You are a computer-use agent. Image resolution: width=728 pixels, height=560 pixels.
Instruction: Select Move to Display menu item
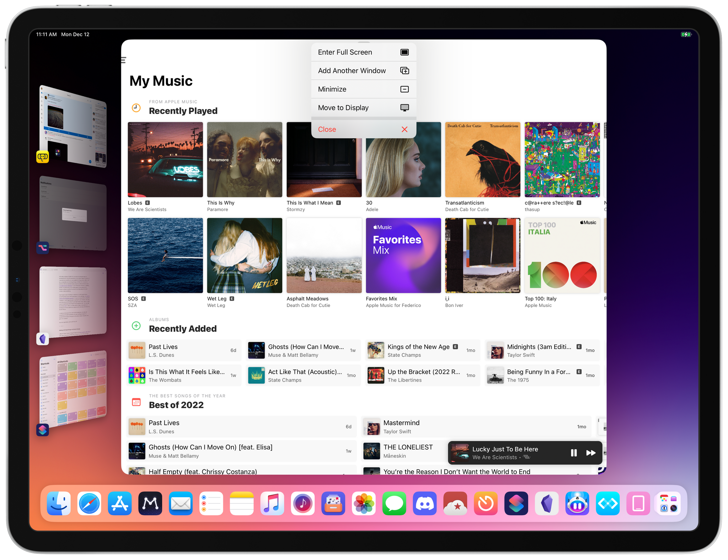364,108
